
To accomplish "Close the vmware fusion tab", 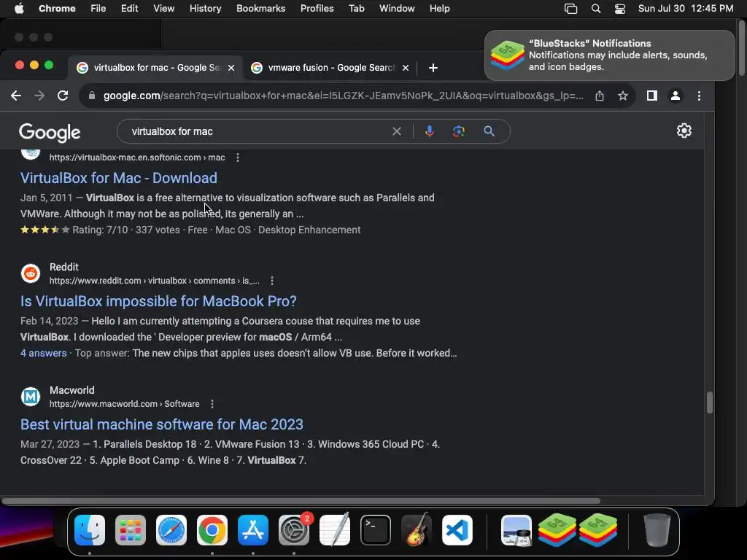I will click(x=406, y=68).
